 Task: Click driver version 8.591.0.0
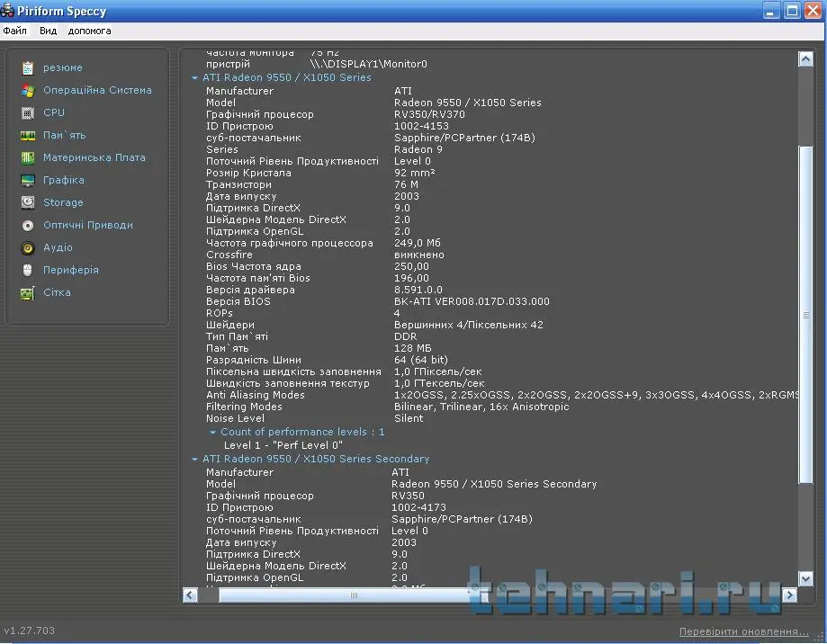pos(418,290)
